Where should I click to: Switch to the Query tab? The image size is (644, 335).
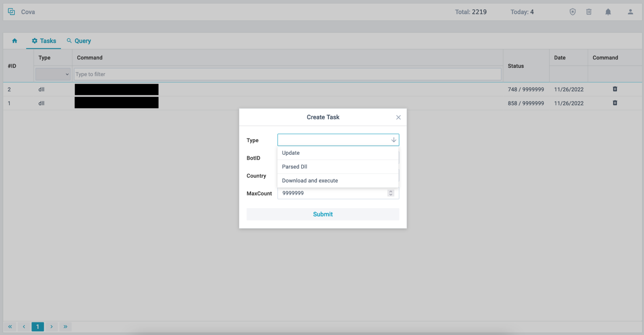click(79, 41)
